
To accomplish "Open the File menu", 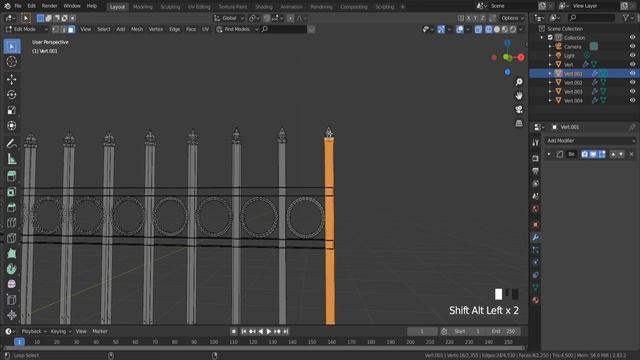I will click(18, 6).
